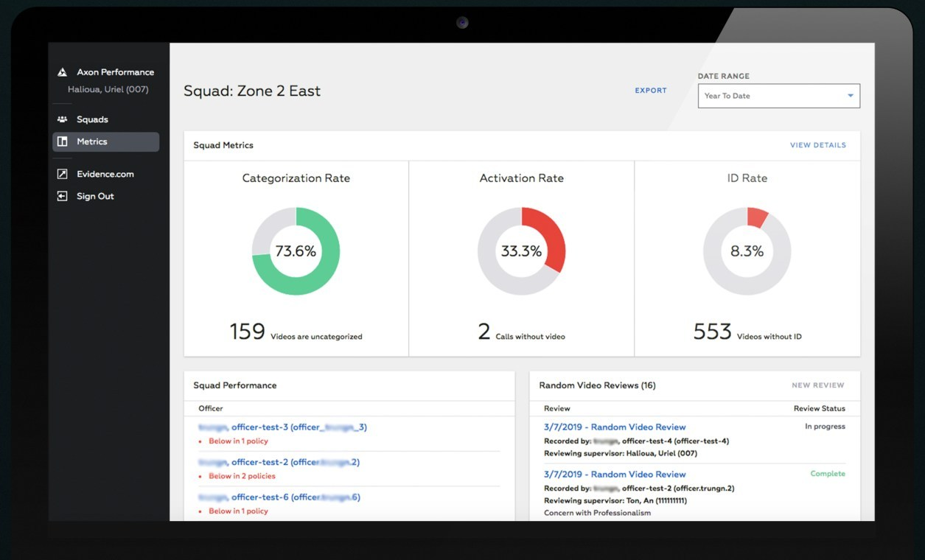Click the Complete status label
Viewport: 925px width, 560px height.
coord(828,474)
